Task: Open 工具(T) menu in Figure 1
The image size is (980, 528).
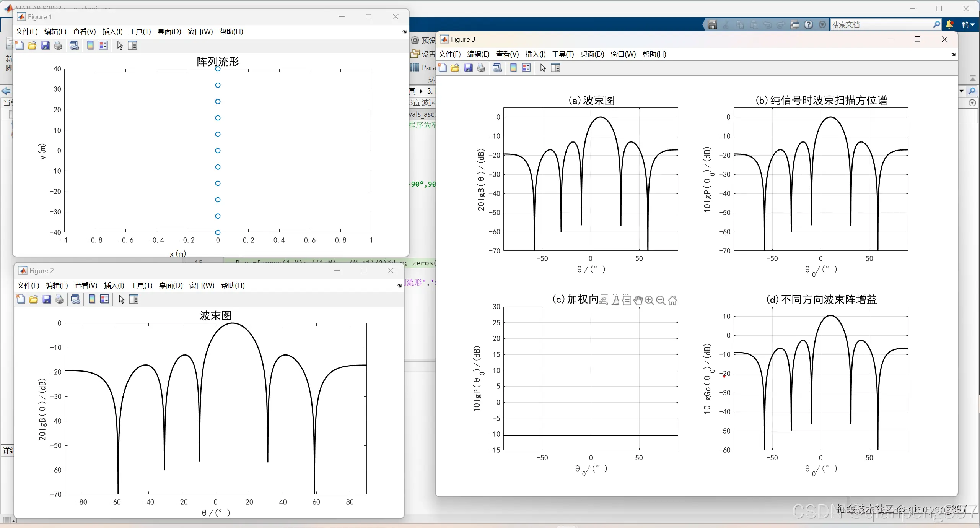Action: coord(140,31)
